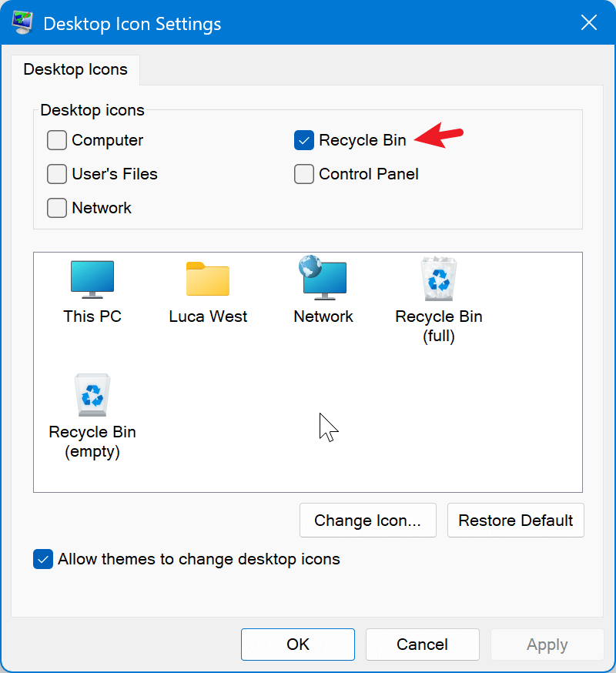This screenshot has width=616, height=673.
Task: Check the Network desktop icon option
Action: pos(56,208)
